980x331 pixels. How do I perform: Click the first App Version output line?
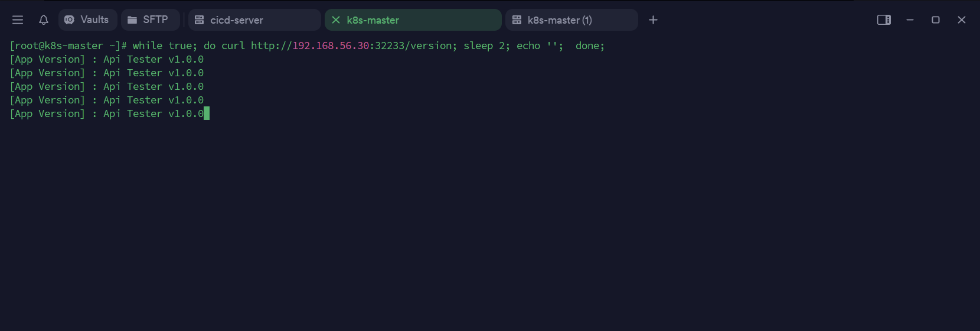[106, 59]
